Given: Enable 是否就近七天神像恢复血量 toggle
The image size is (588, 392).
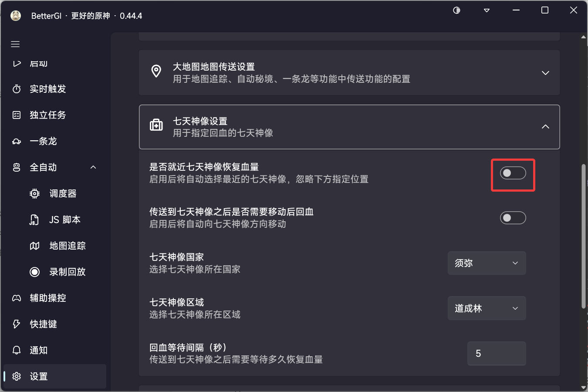Looking at the screenshot, I should 513,173.
